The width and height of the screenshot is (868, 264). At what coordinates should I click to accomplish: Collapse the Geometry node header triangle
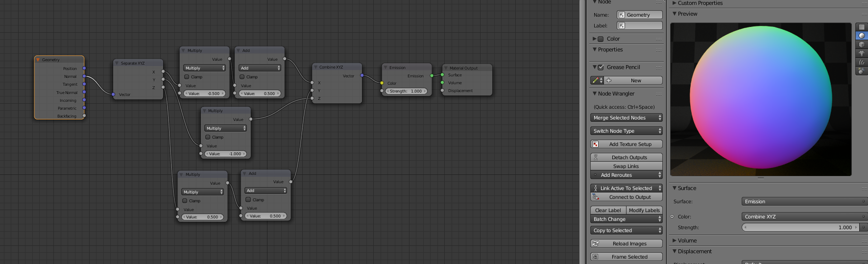(x=38, y=60)
